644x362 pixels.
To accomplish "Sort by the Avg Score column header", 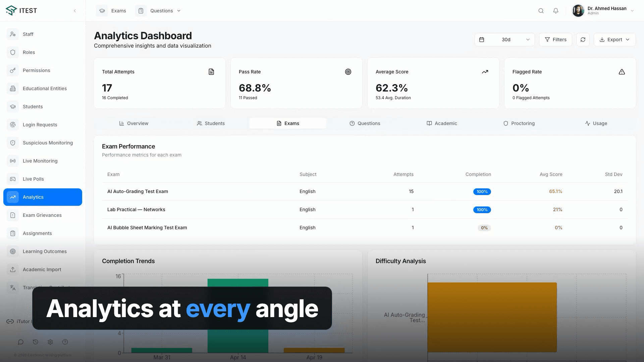I will tap(551, 174).
